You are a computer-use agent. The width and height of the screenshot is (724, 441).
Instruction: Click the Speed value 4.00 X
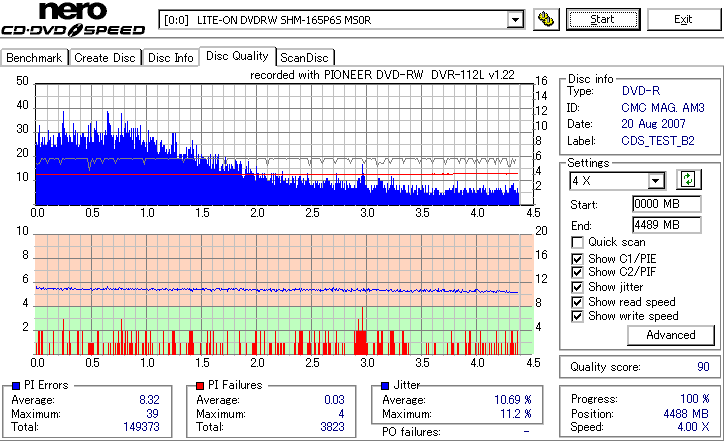(x=693, y=427)
